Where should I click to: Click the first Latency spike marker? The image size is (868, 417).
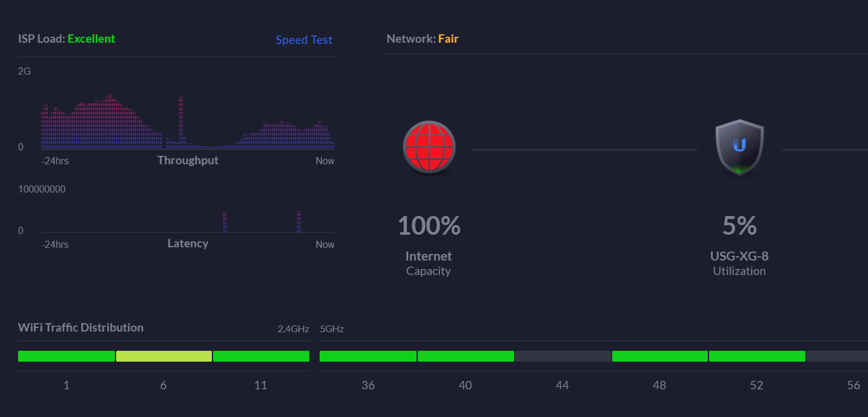(x=225, y=222)
